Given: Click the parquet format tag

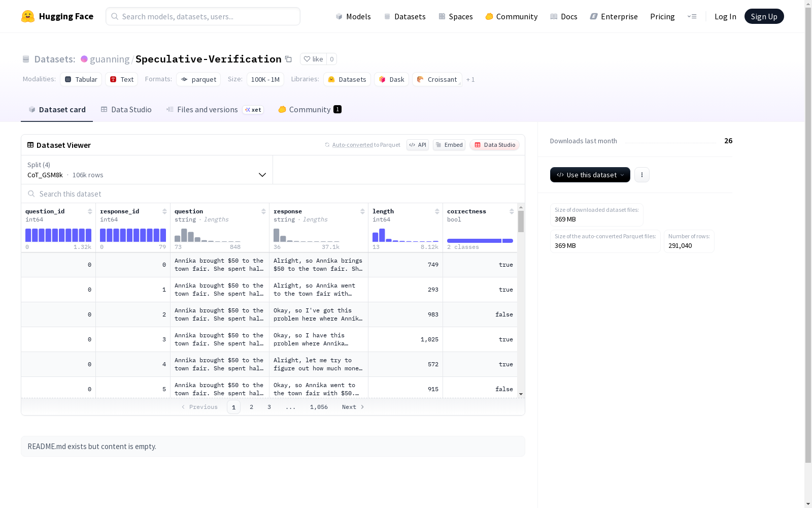Looking at the screenshot, I should coord(198,79).
